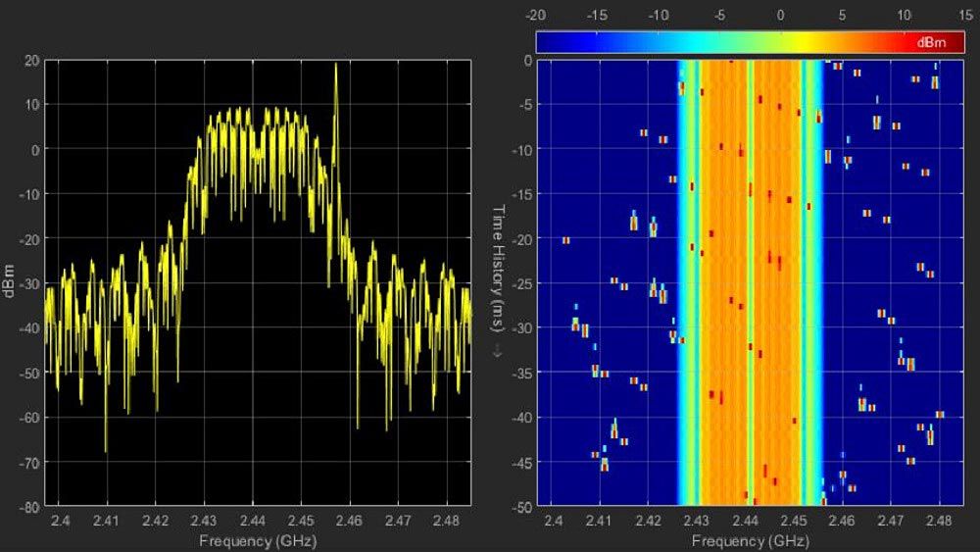Click the 15 tick label above the color scale
This screenshot has width=980, height=552.
pos(965,16)
